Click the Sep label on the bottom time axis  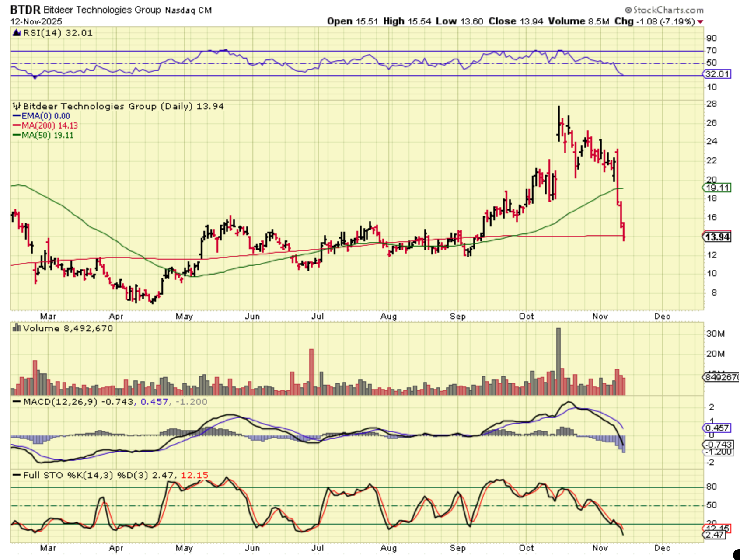point(458,548)
